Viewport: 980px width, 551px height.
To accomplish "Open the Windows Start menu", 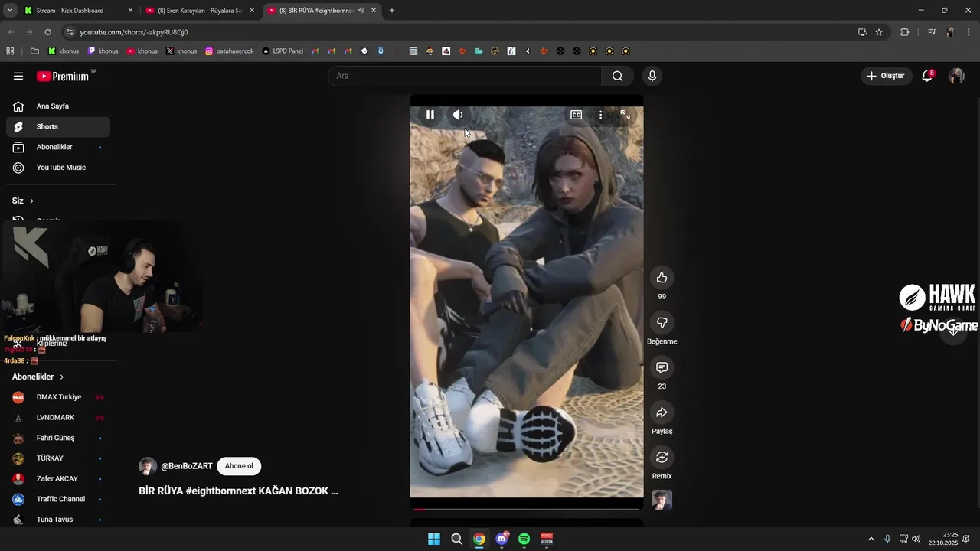I will point(434,539).
